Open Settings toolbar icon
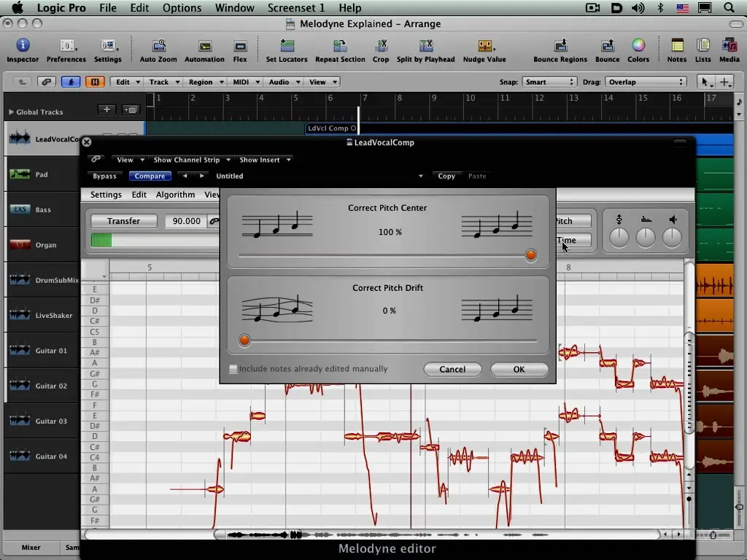 (108, 45)
